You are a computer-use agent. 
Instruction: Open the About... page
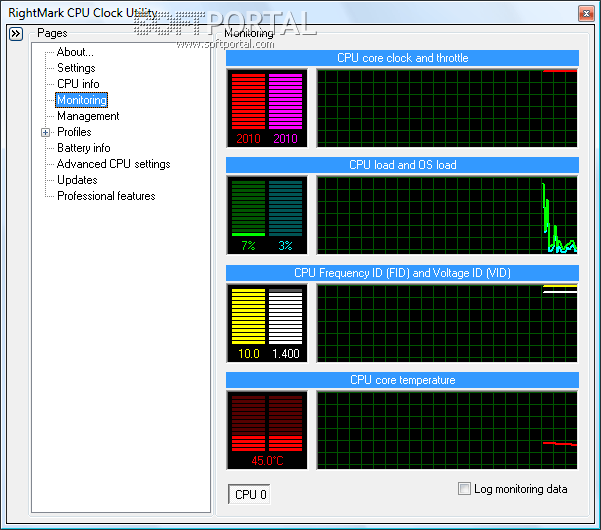coord(75,52)
